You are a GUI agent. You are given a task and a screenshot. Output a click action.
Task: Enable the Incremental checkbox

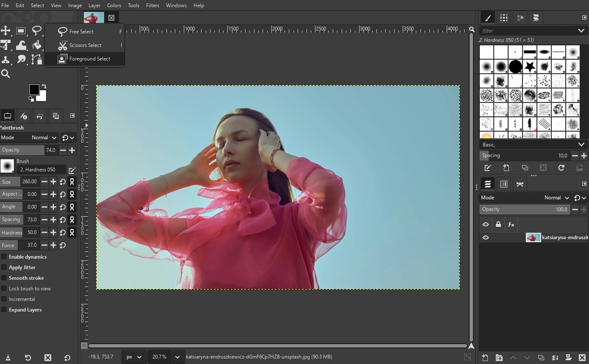pyautogui.click(x=4, y=299)
